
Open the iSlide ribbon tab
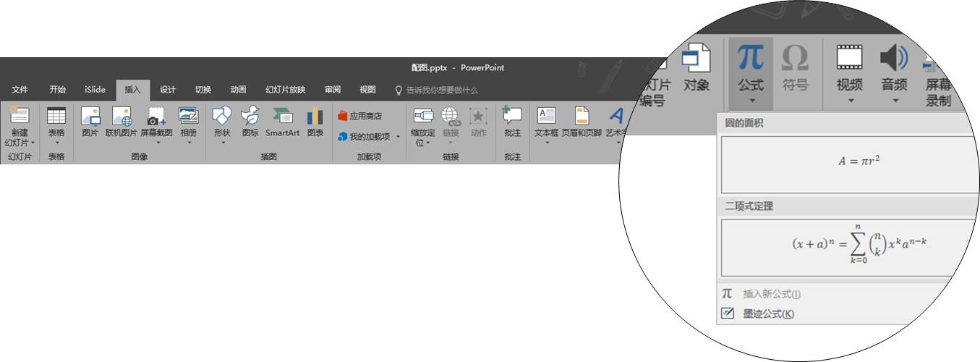(95, 90)
